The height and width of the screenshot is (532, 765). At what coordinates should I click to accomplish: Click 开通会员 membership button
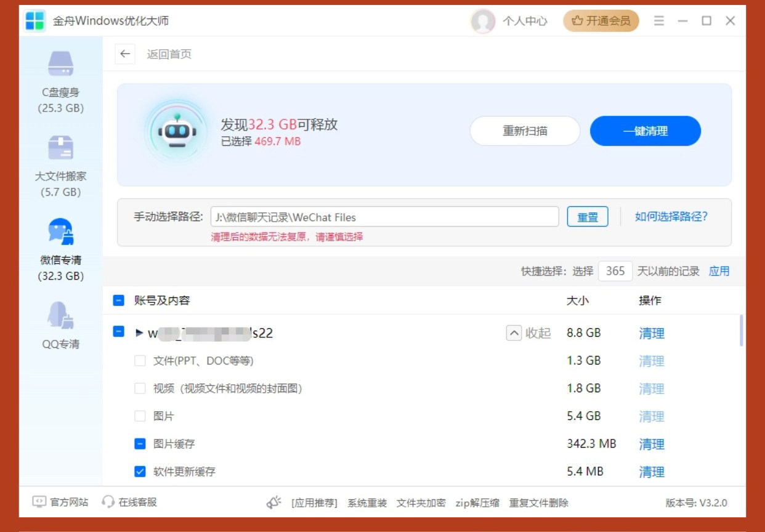click(x=601, y=21)
